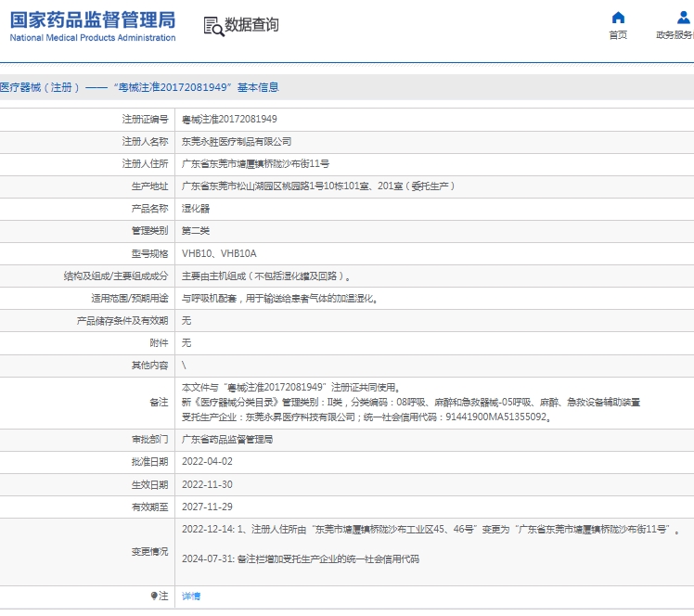Select the 2024-07-31 change record line
Screen dimensions: 694x616
tap(301, 558)
